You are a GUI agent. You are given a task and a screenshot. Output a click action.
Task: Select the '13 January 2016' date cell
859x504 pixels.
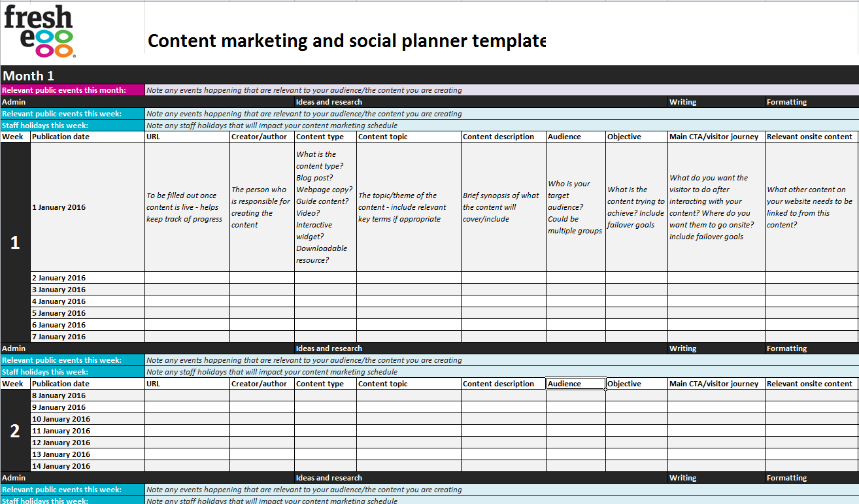point(88,454)
